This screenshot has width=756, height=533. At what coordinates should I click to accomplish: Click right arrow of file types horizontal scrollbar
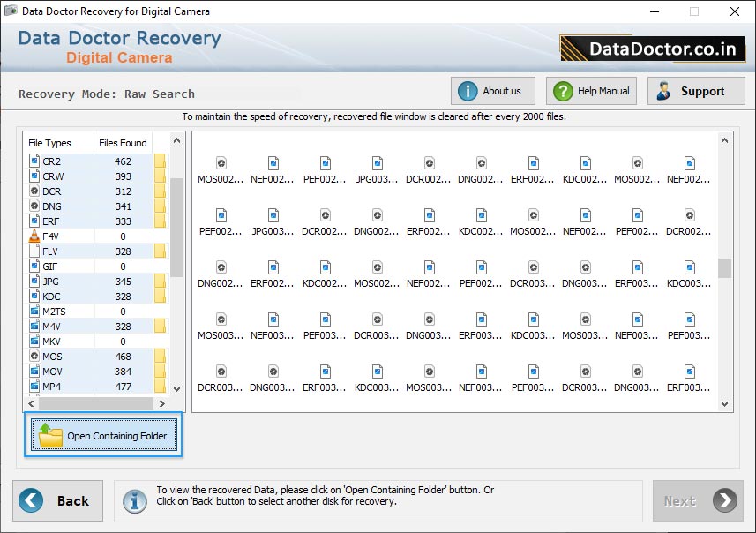[x=161, y=403]
